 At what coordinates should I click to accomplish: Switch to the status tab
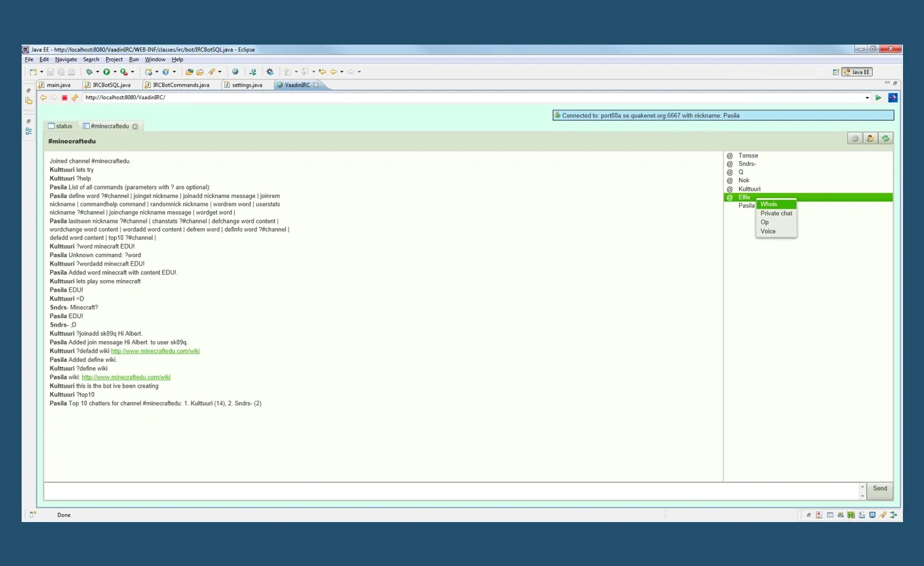click(x=60, y=126)
